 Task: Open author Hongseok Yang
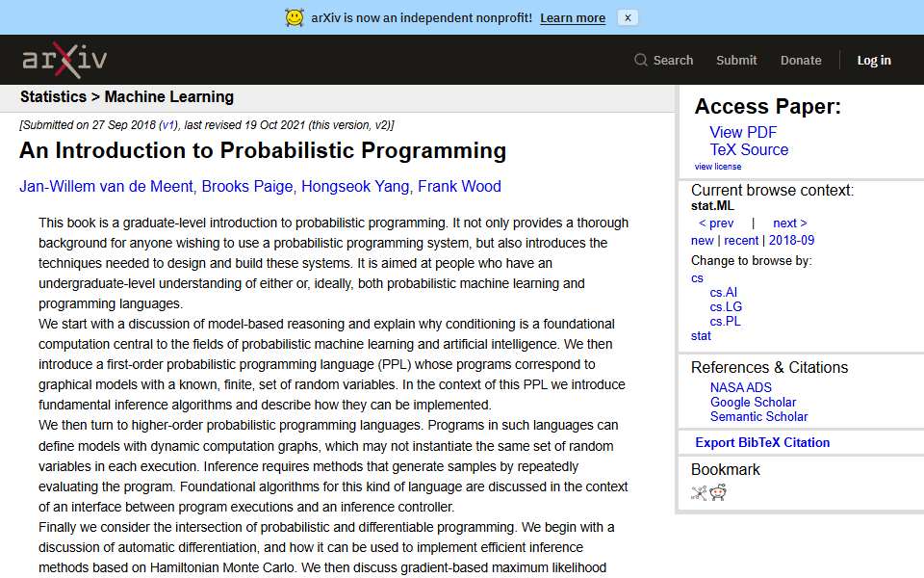pyautogui.click(x=355, y=186)
